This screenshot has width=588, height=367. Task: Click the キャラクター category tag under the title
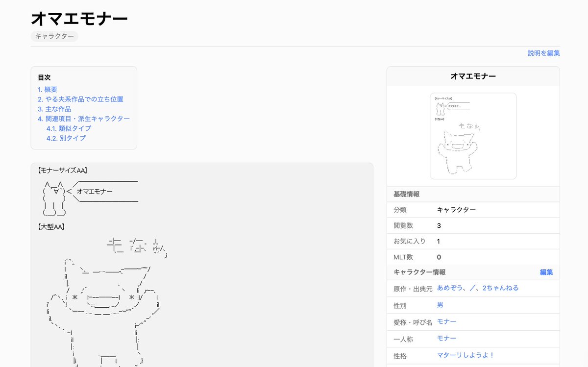(x=54, y=36)
